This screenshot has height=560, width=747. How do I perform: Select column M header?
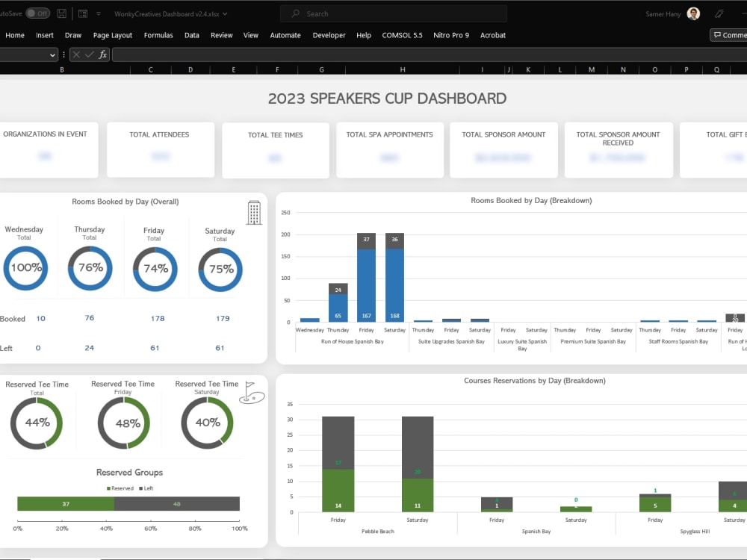click(591, 69)
